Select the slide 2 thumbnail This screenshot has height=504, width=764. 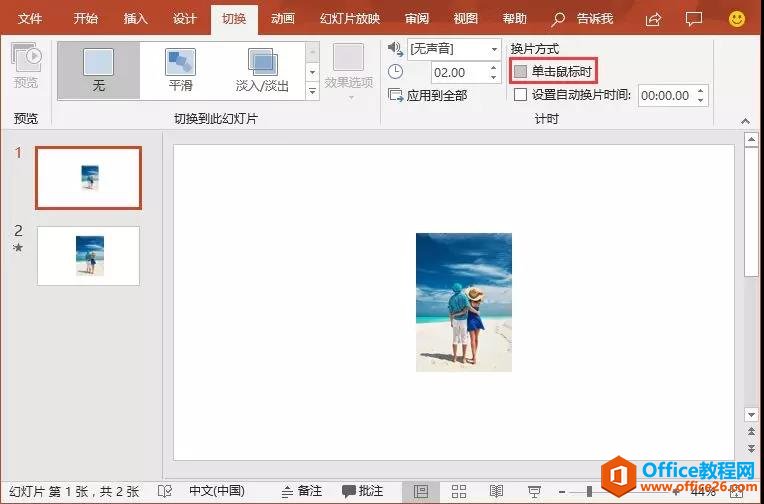pyautogui.click(x=88, y=255)
